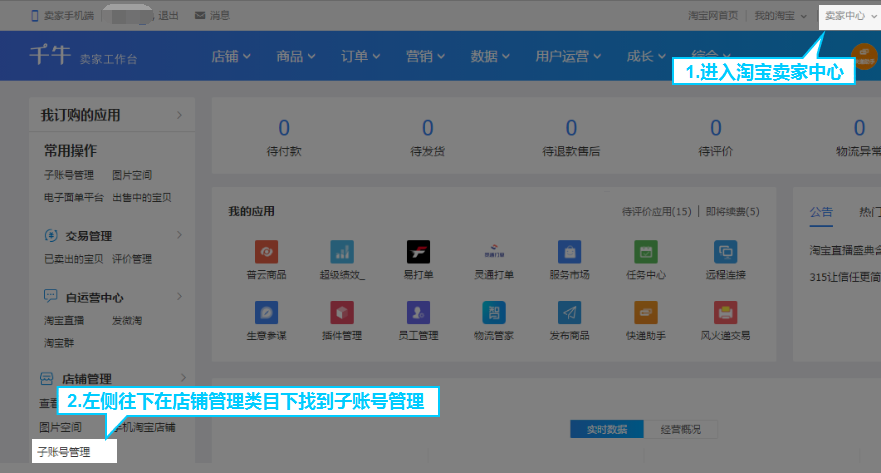Image resolution: width=881 pixels, height=473 pixels.
Task: Open 评价管理 link
Action: pyautogui.click(x=132, y=259)
